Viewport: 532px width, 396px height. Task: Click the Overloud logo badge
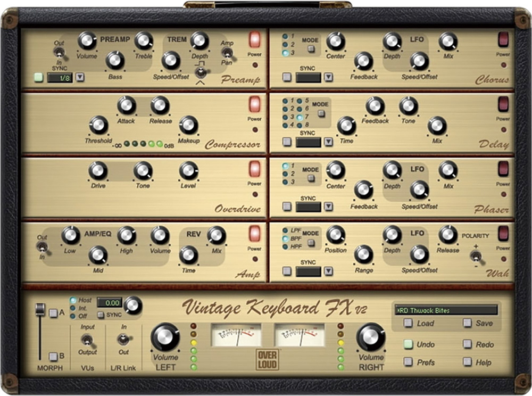click(x=268, y=359)
